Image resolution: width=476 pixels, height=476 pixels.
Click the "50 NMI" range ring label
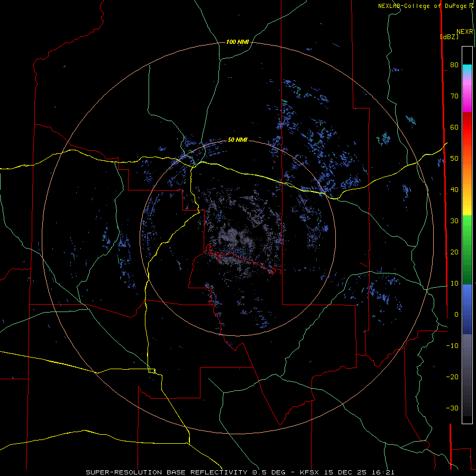[237, 140]
